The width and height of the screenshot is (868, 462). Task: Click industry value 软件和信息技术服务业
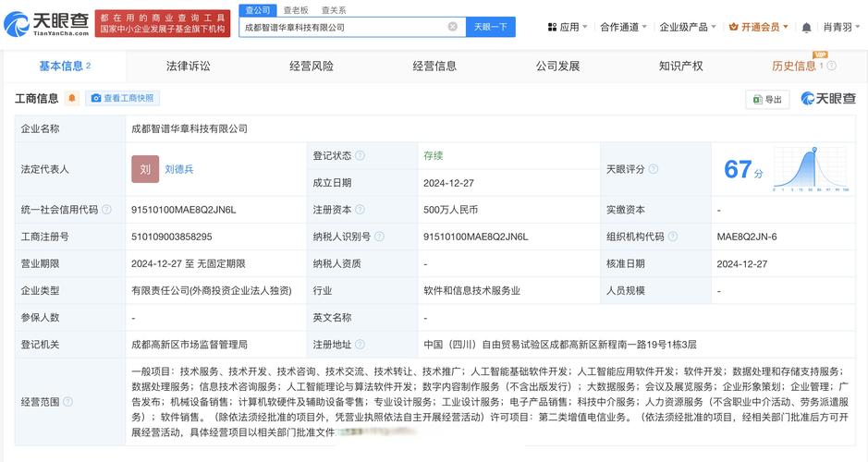point(471,290)
